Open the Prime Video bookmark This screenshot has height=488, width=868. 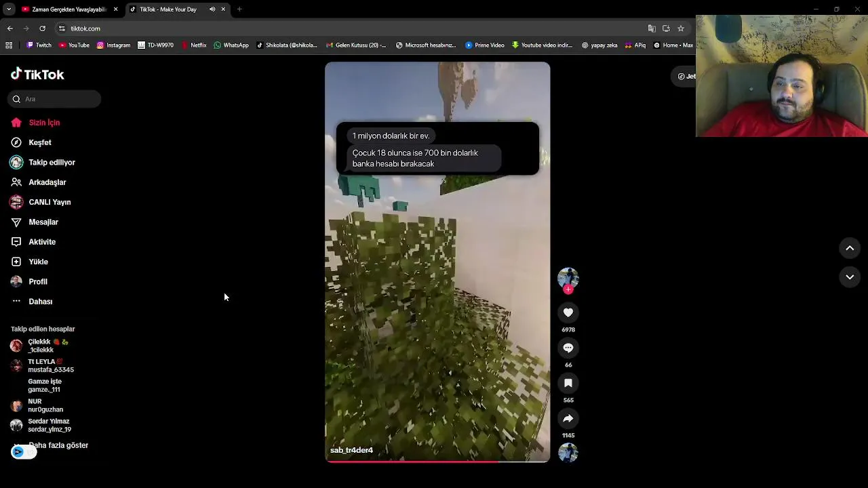(485, 45)
